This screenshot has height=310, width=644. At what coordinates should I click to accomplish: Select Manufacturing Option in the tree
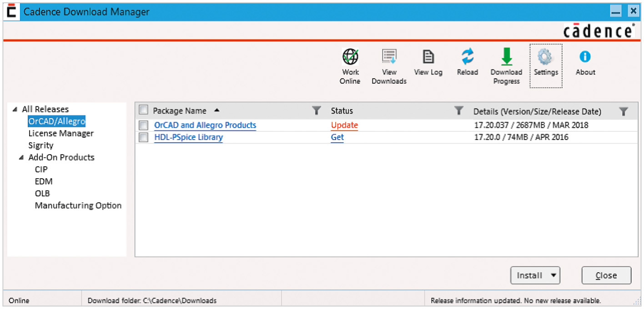pos(78,205)
